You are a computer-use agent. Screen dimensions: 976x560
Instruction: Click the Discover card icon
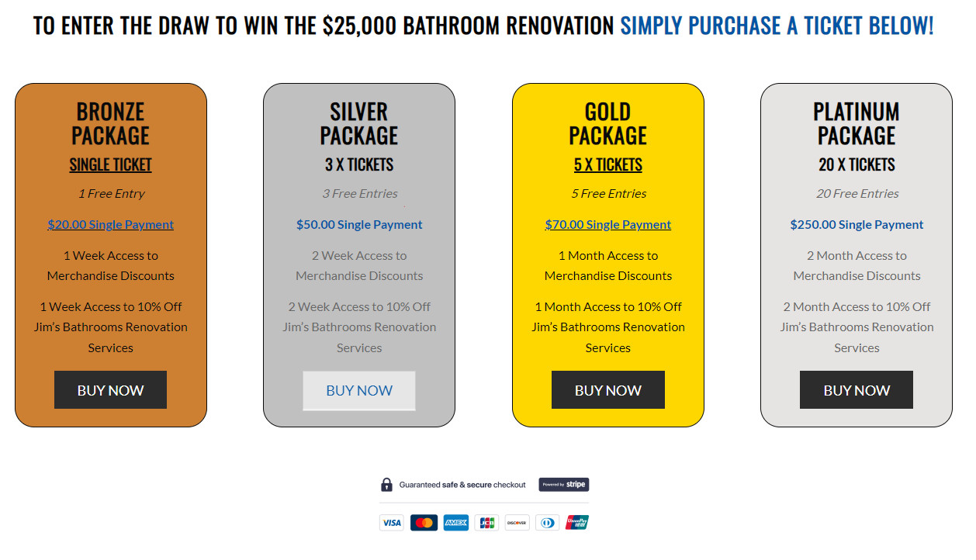517,523
